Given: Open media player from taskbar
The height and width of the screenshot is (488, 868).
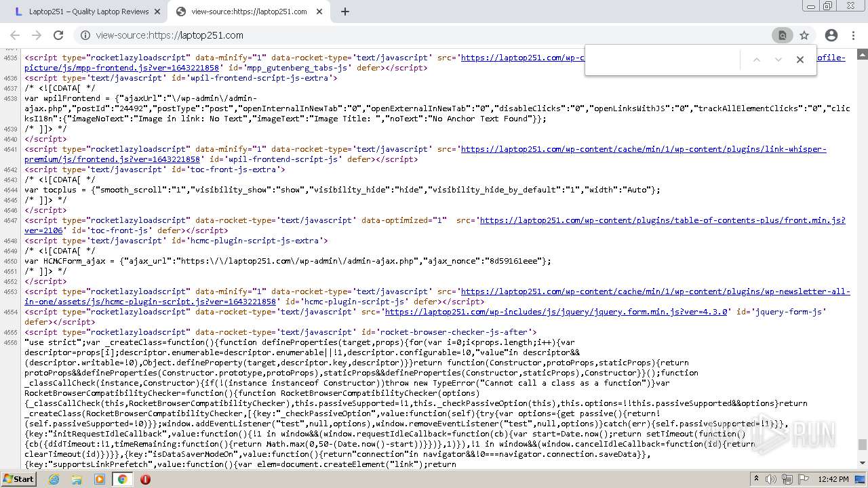Looking at the screenshot, I should pos(100,479).
